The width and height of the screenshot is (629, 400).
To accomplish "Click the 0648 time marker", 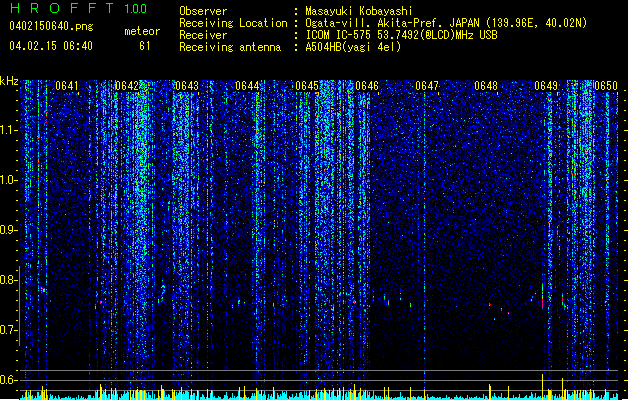I will coord(486,86).
